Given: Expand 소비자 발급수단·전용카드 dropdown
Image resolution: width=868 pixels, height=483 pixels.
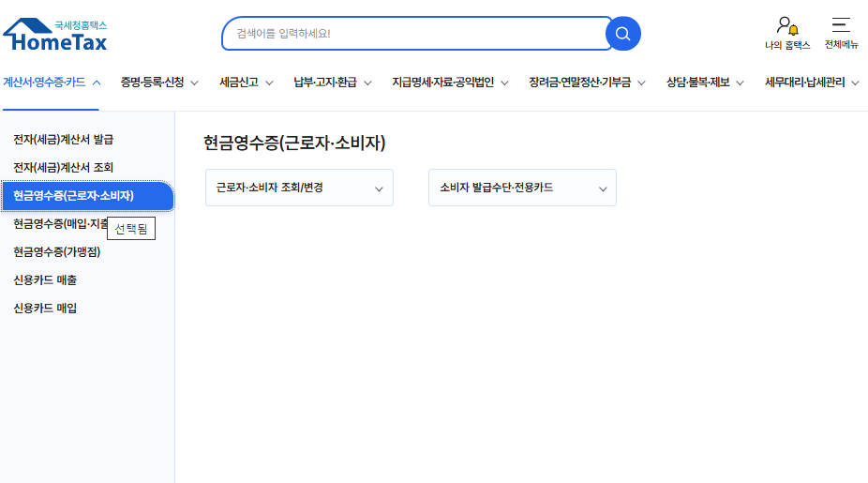Looking at the screenshot, I should point(522,188).
